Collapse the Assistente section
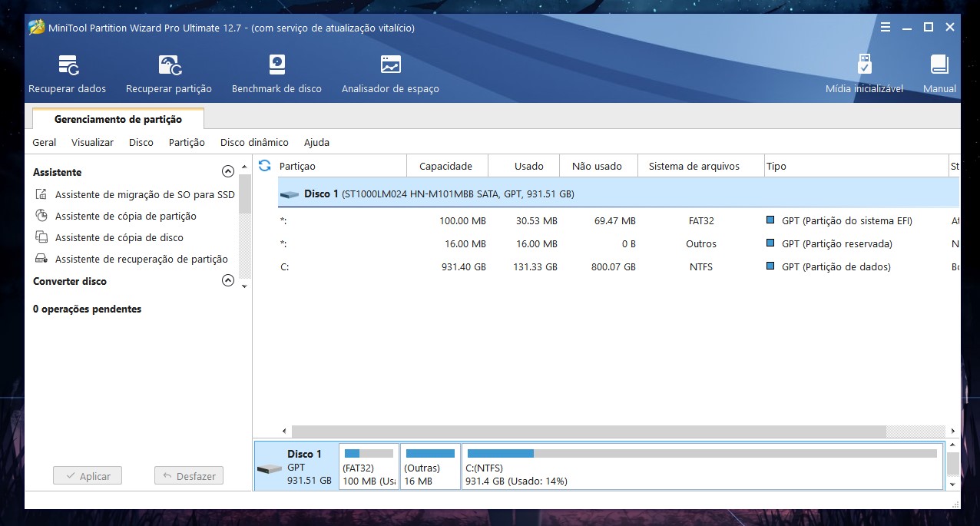980x526 pixels. click(227, 172)
